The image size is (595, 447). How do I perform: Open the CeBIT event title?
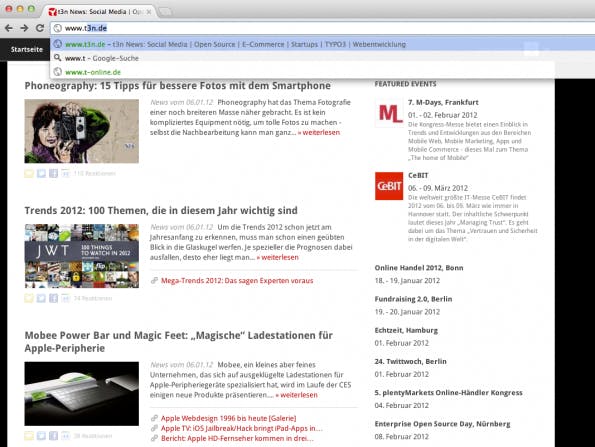pos(418,175)
